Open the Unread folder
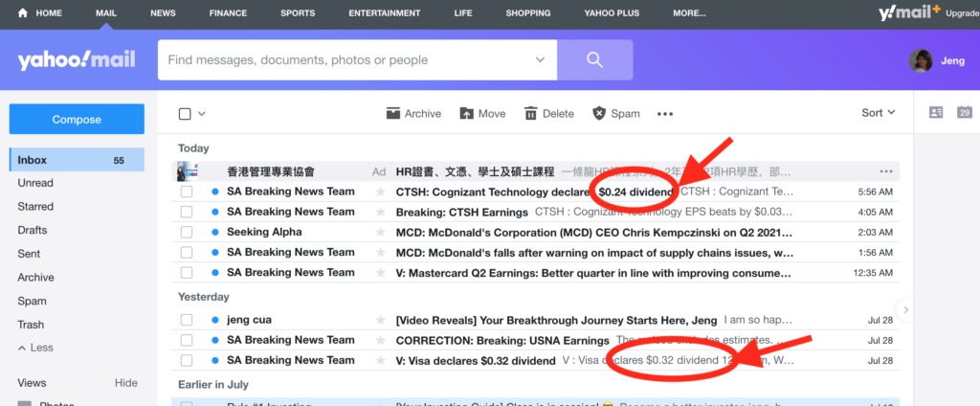980x406 pixels. click(x=35, y=183)
